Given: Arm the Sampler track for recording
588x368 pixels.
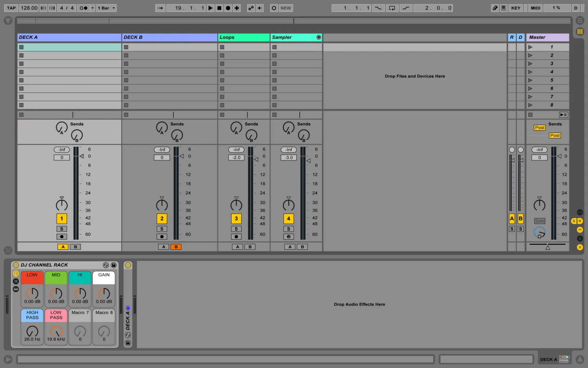Looking at the screenshot, I should (x=288, y=237).
